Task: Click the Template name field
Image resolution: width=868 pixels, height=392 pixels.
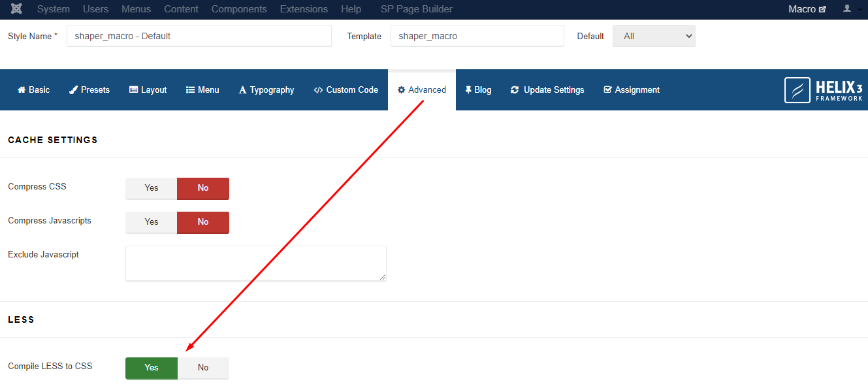Action: (x=477, y=37)
